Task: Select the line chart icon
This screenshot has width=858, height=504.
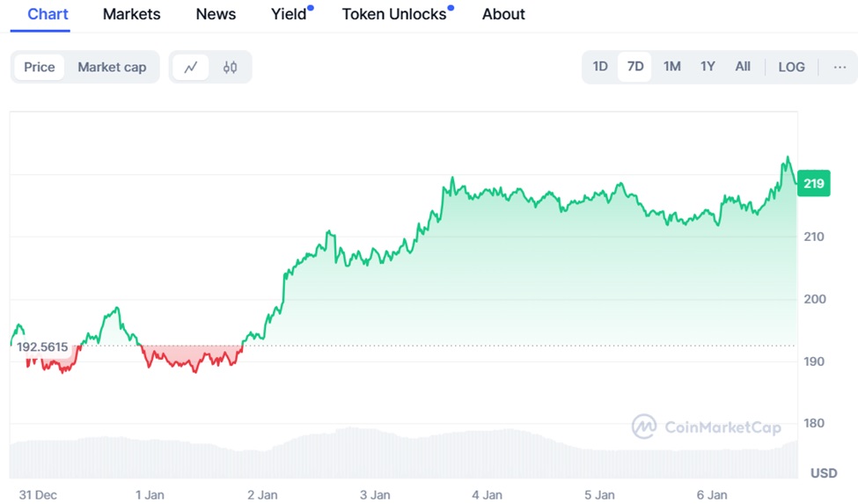Action: [x=190, y=68]
